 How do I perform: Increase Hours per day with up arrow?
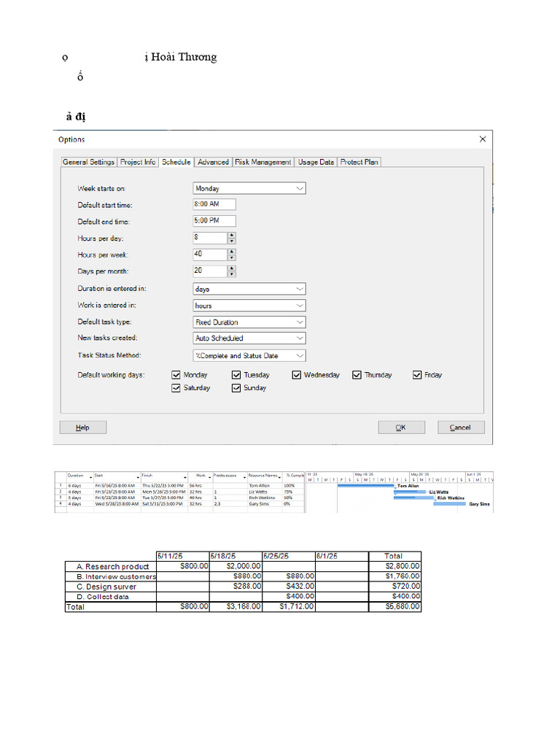point(232,235)
